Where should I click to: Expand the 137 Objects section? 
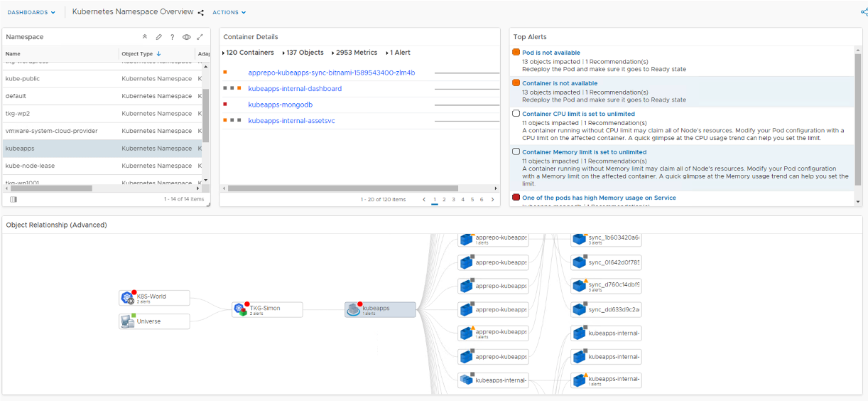[303, 53]
